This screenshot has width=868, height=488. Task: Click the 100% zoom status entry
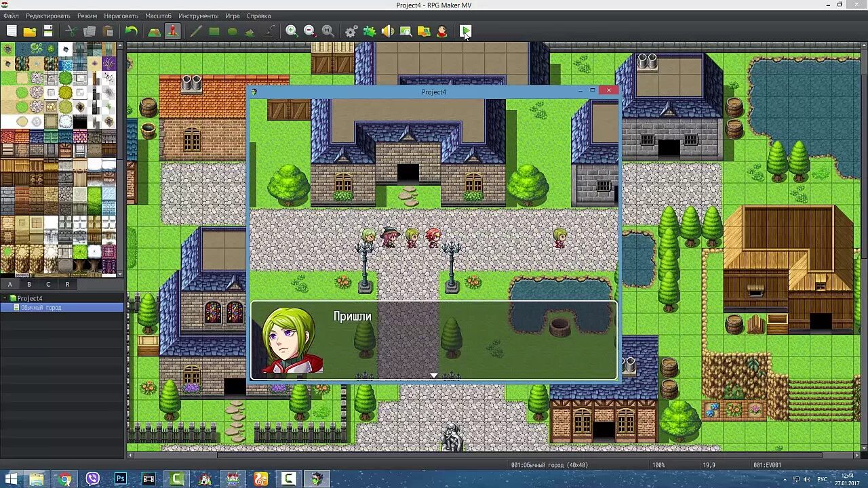point(658,465)
